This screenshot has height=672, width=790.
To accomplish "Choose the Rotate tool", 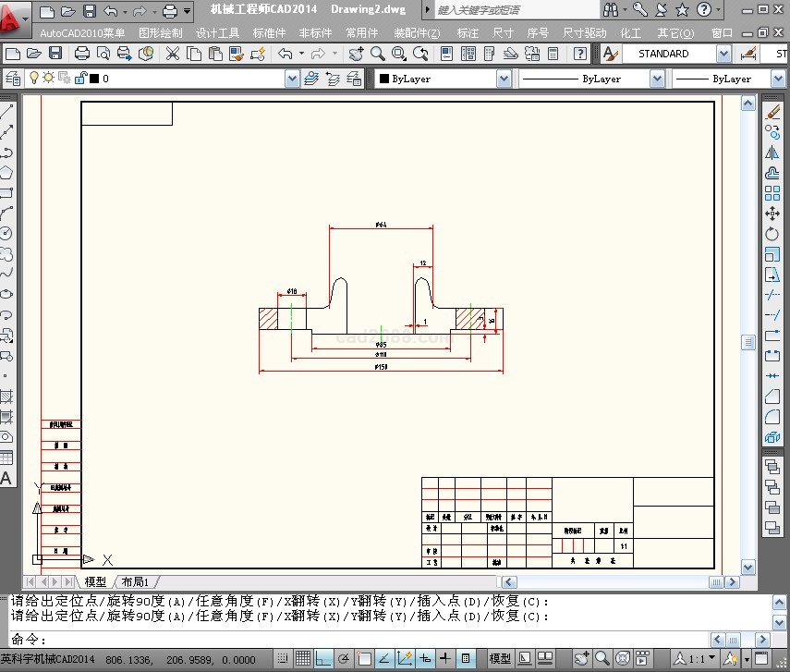I will tap(772, 234).
